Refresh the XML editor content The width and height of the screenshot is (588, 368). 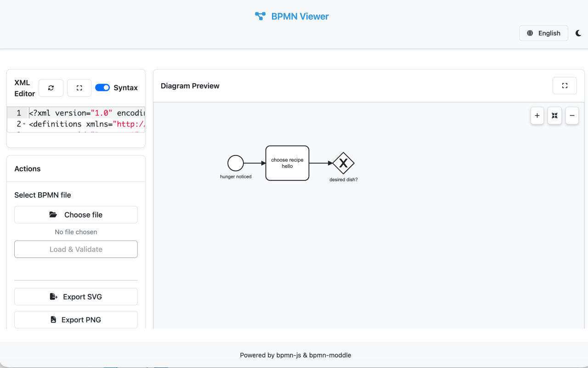click(51, 88)
